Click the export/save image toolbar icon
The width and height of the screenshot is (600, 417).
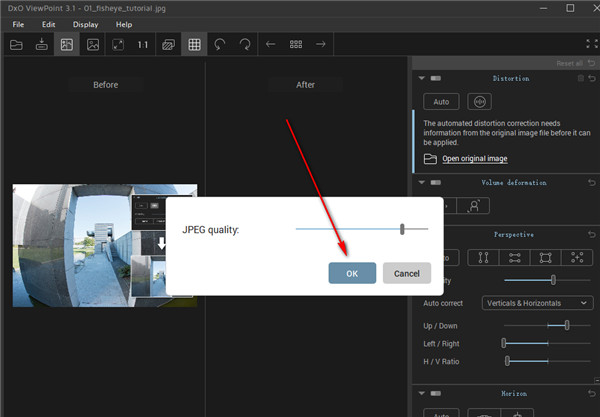(41, 44)
